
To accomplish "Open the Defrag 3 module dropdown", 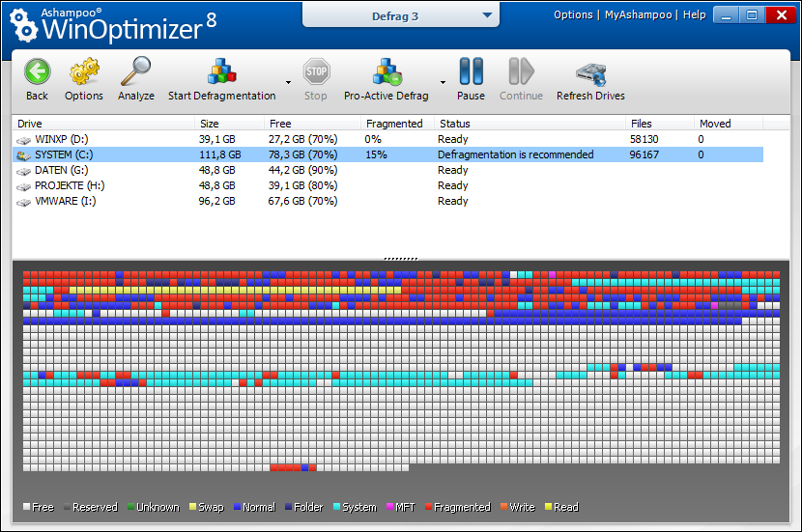I will tap(401, 15).
